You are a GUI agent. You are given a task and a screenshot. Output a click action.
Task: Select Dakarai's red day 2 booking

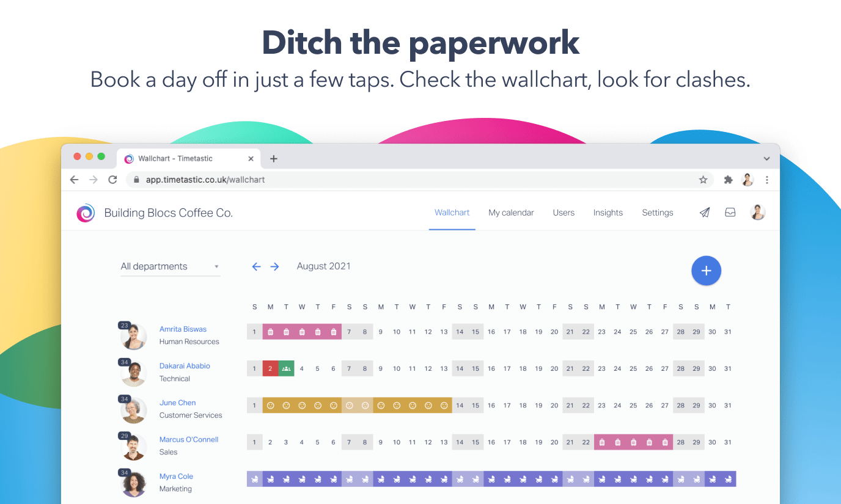pyautogui.click(x=270, y=368)
